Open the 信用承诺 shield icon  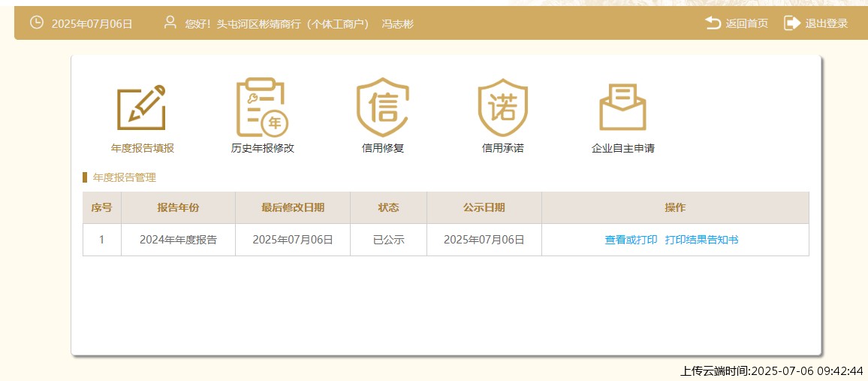click(x=502, y=107)
